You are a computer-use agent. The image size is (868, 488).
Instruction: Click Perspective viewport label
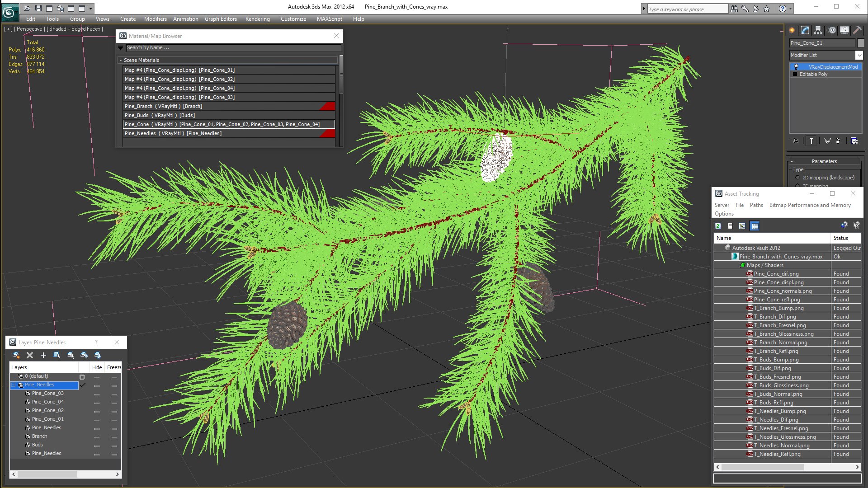[x=29, y=29]
